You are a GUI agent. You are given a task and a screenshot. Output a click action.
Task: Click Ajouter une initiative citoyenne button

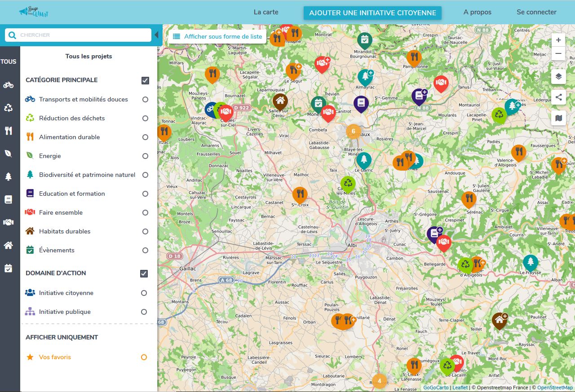[x=372, y=13]
